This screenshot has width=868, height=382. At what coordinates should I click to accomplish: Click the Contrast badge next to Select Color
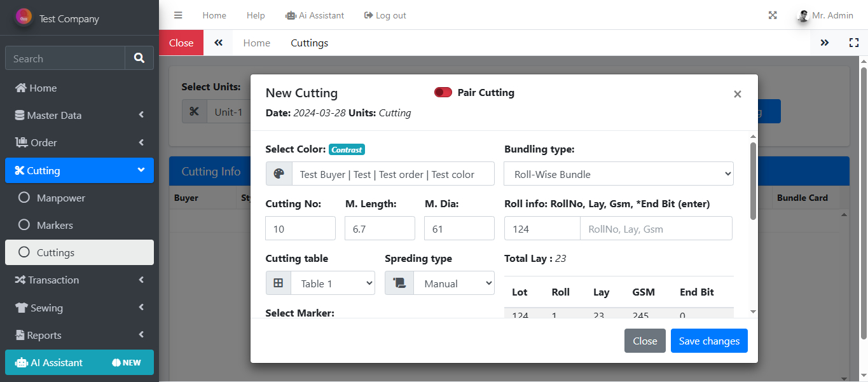(347, 150)
